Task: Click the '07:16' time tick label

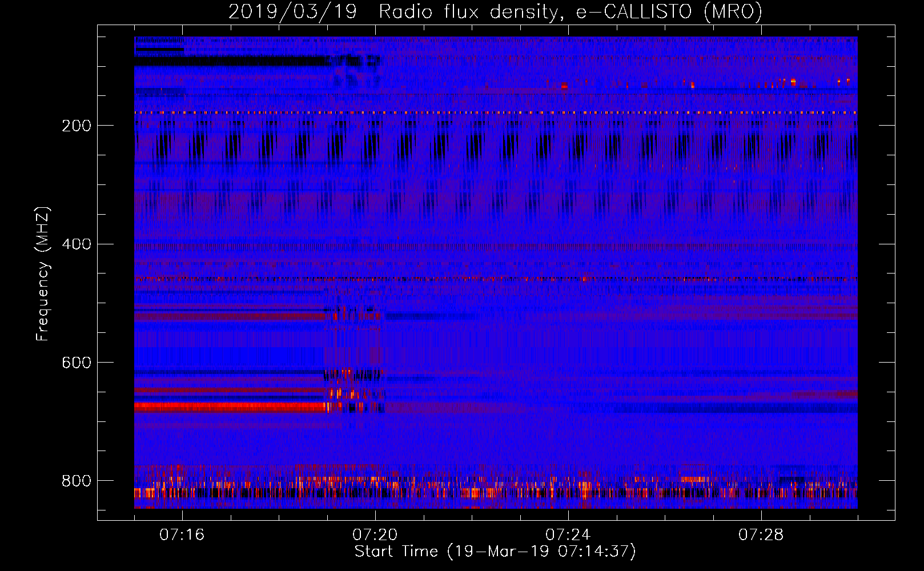Action: click(x=182, y=534)
